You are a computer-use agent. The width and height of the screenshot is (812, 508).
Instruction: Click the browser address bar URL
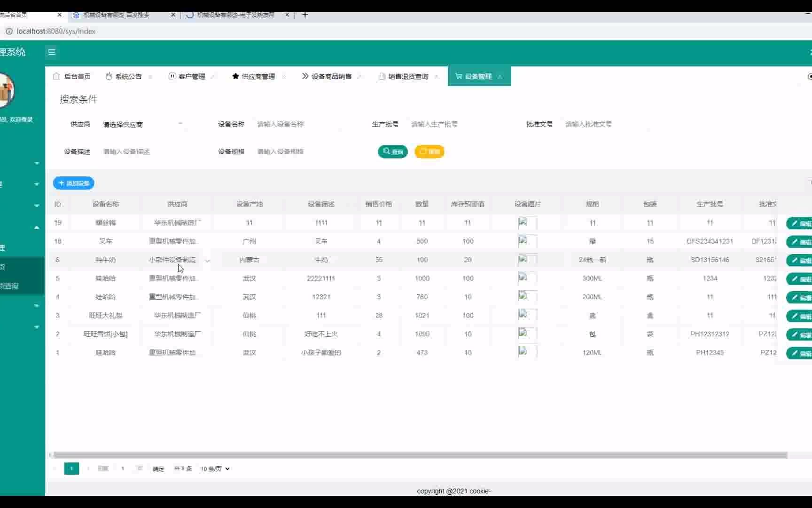[x=56, y=31]
